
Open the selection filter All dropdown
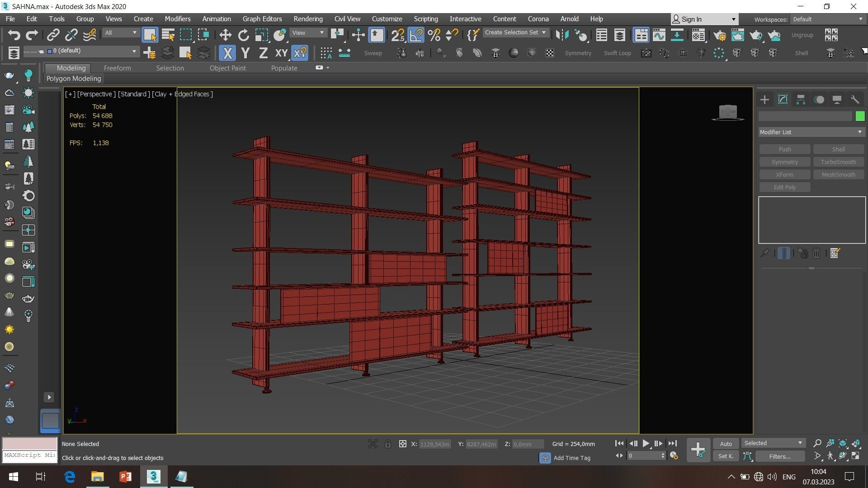120,33
